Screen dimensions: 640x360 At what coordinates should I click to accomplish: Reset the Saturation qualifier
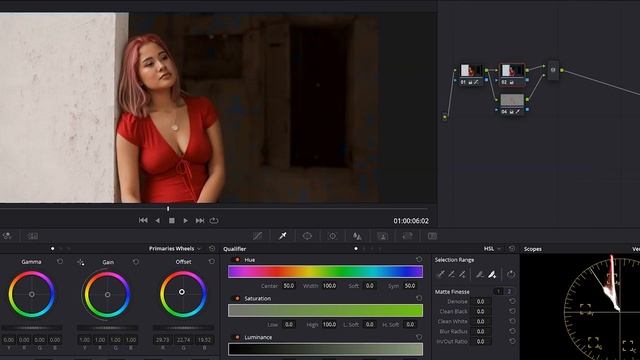pyautogui.click(x=419, y=298)
